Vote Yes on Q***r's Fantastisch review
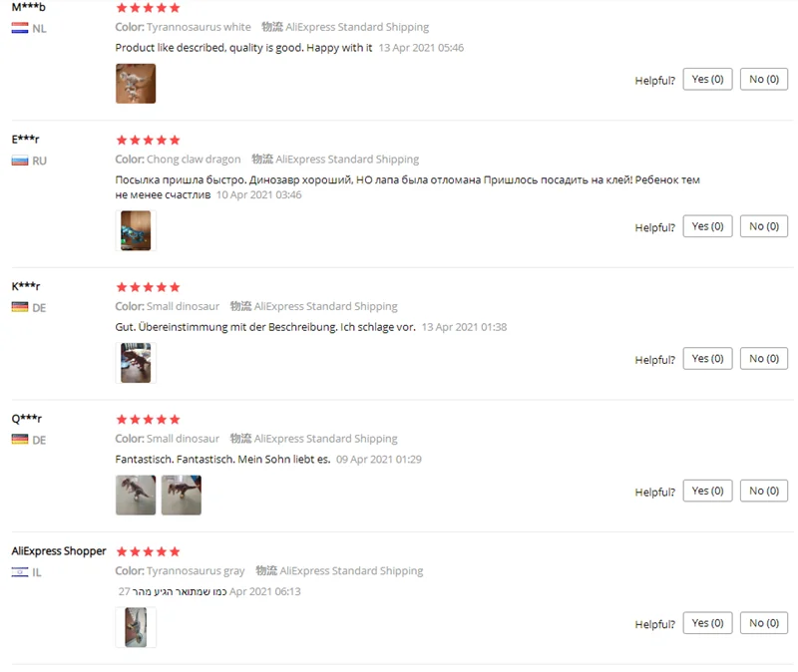 [707, 491]
